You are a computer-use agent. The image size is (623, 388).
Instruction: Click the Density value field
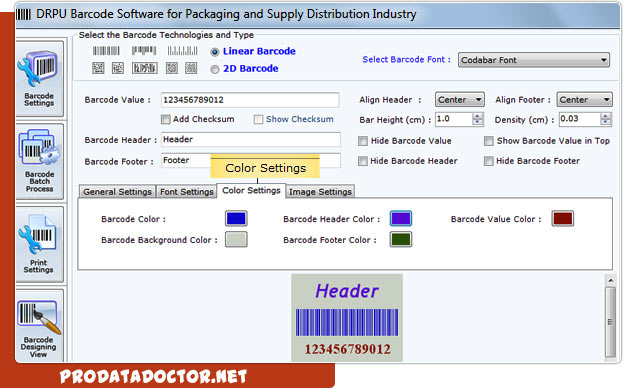(580, 119)
